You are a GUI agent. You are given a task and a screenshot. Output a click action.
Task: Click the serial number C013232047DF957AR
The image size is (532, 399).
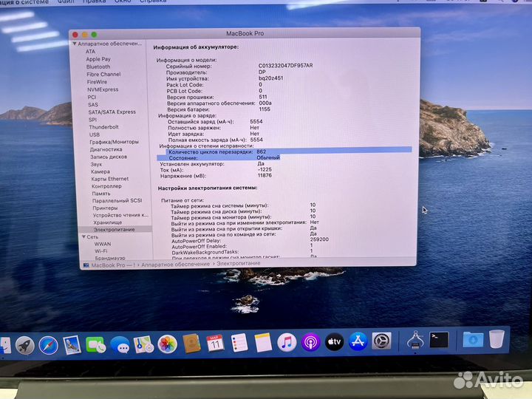point(286,66)
